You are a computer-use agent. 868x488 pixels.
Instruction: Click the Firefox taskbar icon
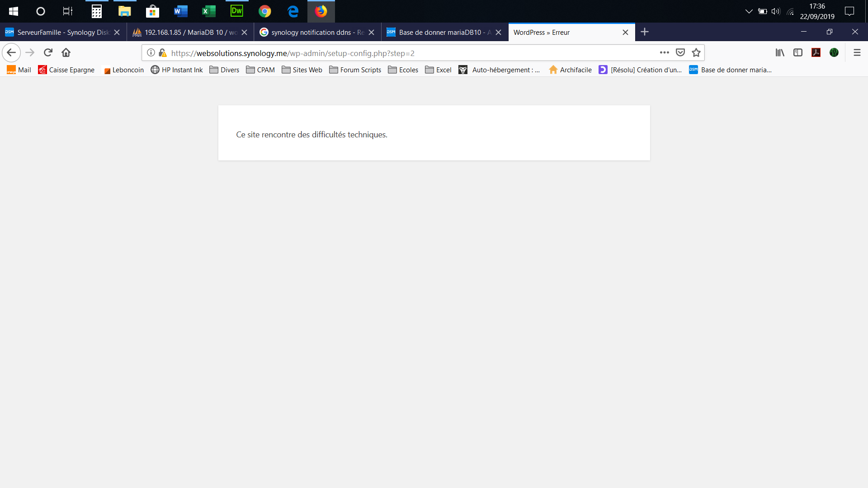point(321,11)
